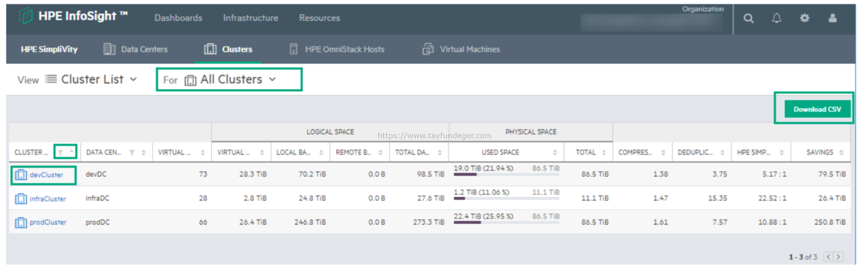This screenshot has height=271, width=868.
Task: Open the Resources menu
Action: pos(319,18)
